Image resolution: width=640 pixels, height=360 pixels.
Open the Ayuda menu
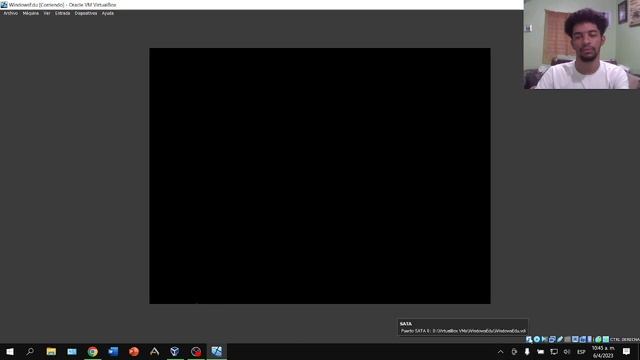point(108,13)
